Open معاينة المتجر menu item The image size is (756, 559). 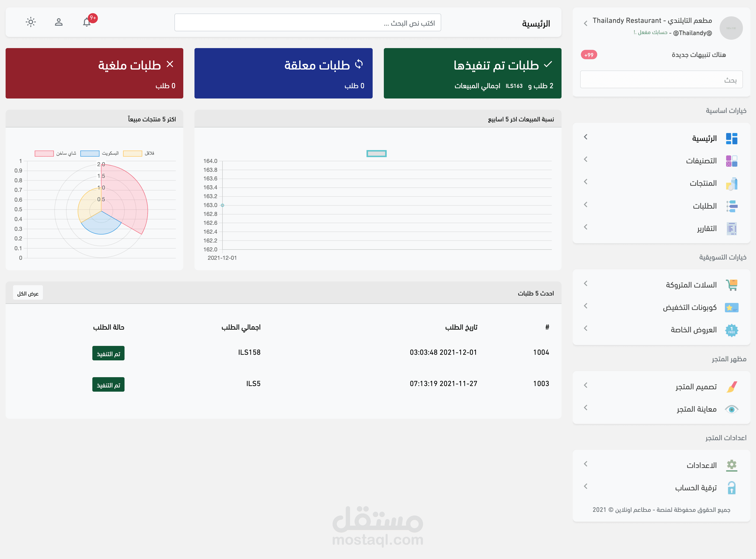pos(696,409)
